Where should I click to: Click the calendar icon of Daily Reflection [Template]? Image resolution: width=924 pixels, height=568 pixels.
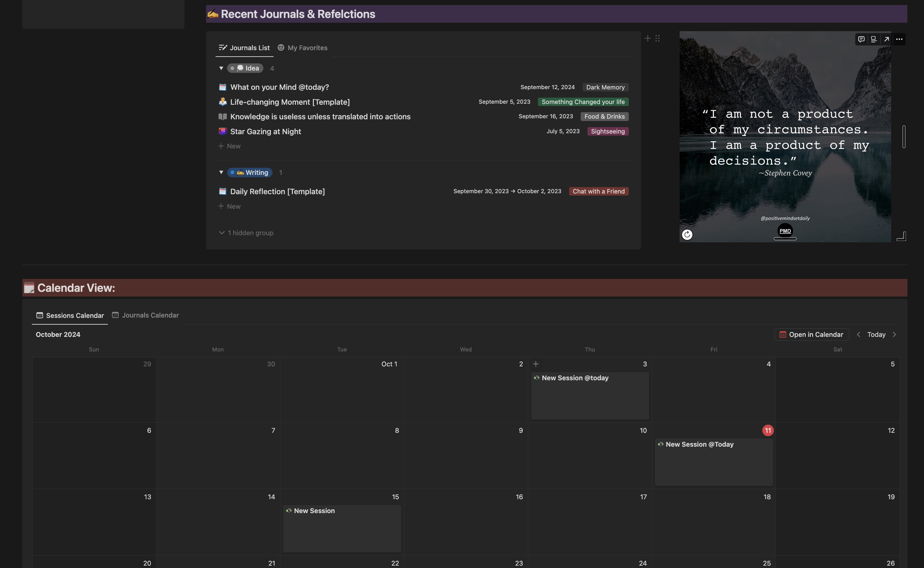coord(223,191)
